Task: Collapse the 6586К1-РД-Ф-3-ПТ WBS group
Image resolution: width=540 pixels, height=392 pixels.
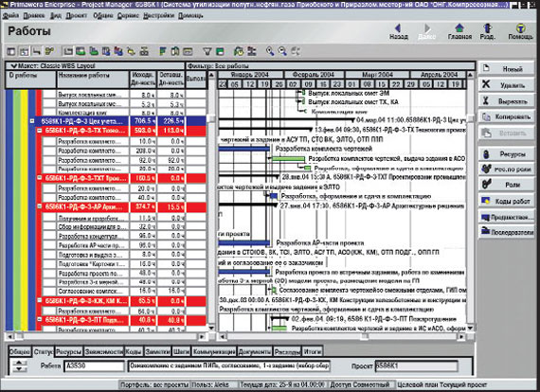Action: click(x=40, y=319)
